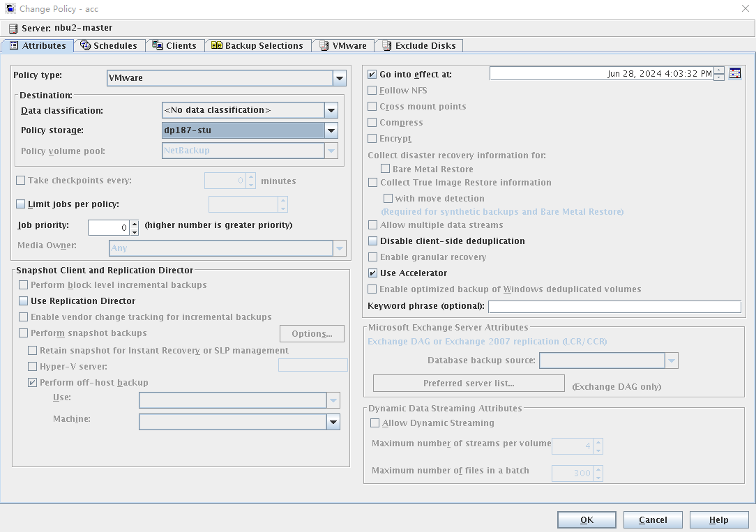The height and width of the screenshot is (532, 756).
Task: Open the calendar picker icon beside the date
Action: [734, 74]
